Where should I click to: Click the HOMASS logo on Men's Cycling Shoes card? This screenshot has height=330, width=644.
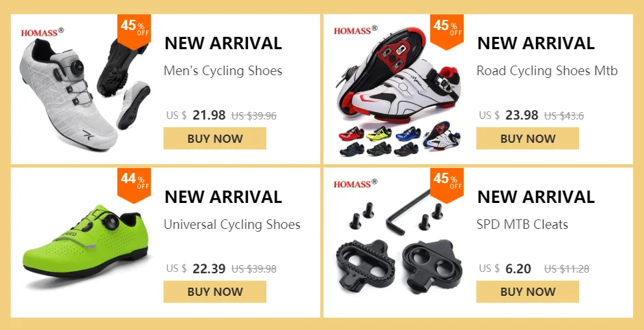[42, 31]
